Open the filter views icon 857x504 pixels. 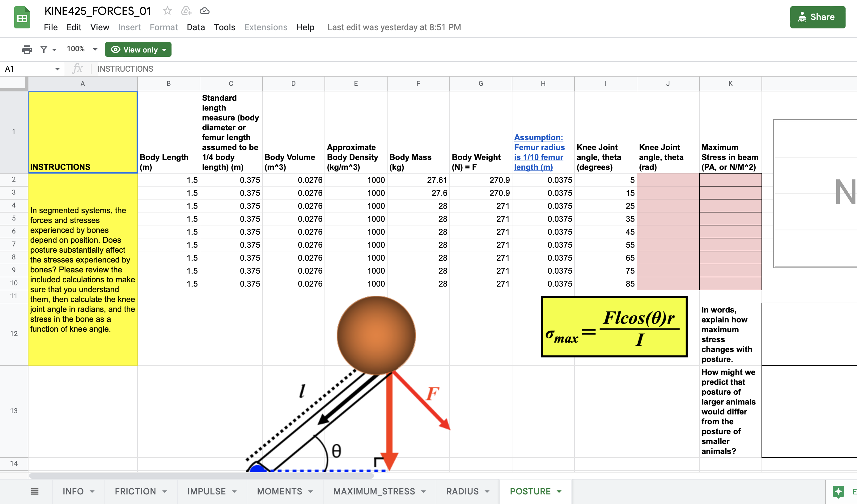click(x=44, y=50)
